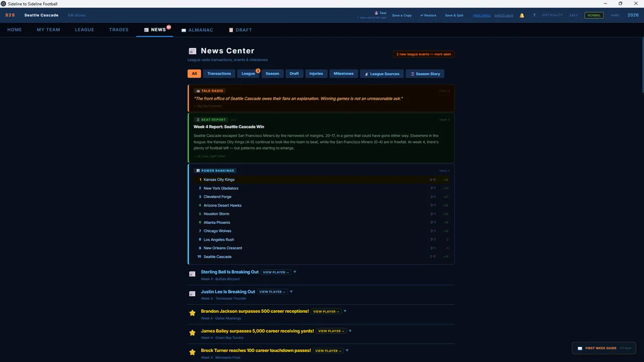The width and height of the screenshot is (644, 362).
Task: Click the S2S logo in header
Action: (10, 15)
